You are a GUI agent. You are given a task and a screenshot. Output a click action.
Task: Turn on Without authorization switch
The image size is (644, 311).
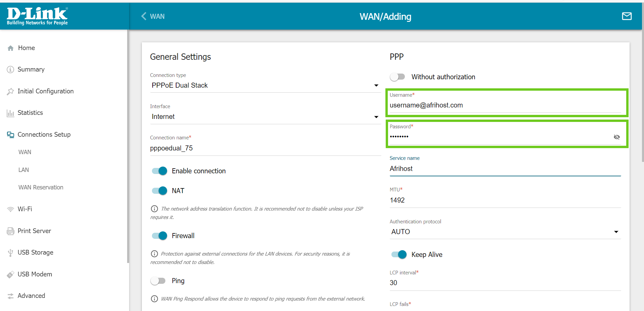coord(397,77)
